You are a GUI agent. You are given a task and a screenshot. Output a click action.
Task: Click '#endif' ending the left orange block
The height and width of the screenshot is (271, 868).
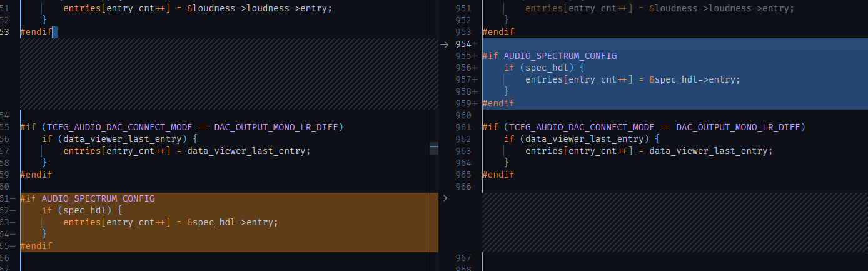click(36, 246)
